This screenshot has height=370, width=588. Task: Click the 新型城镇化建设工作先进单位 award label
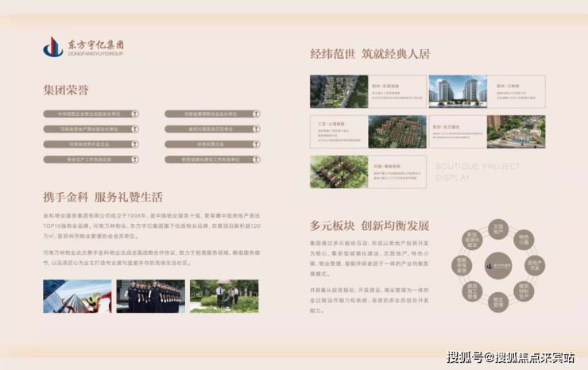(x=211, y=160)
